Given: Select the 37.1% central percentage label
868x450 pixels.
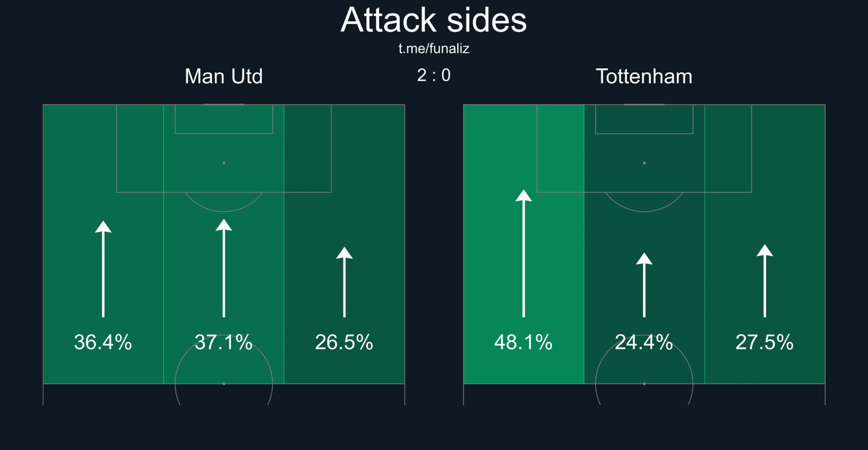Looking at the screenshot, I should point(224,342).
